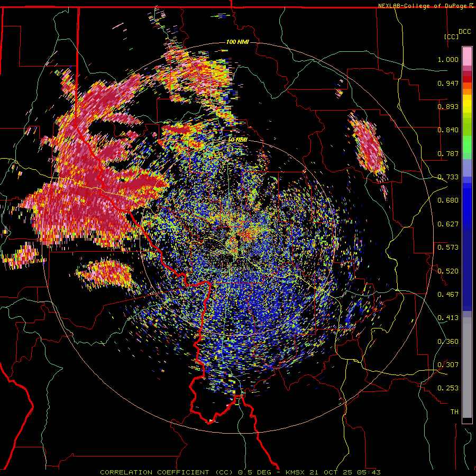Click the 100 NMI range ring label

237,42
